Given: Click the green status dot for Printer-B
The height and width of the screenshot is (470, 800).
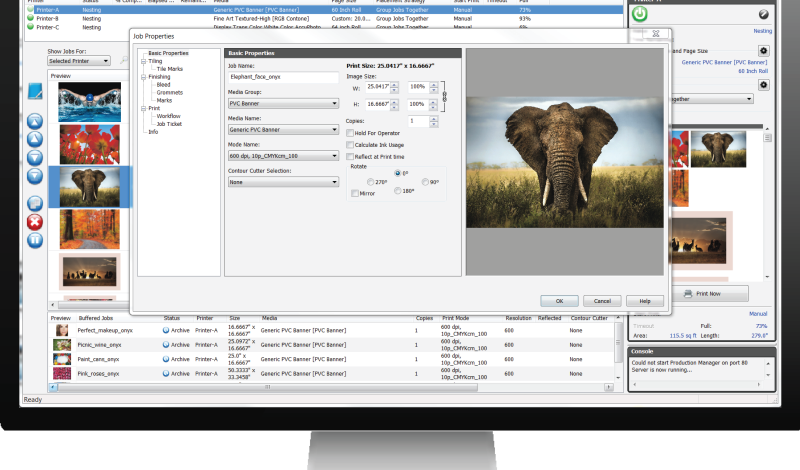Looking at the screenshot, I should pyautogui.click(x=30, y=18).
